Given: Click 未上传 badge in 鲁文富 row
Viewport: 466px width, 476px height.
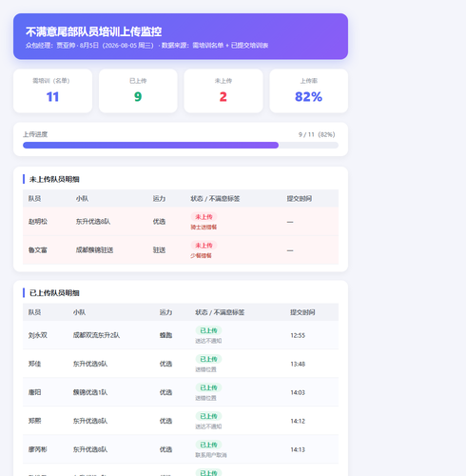Looking at the screenshot, I should click(x=204, y=246).
